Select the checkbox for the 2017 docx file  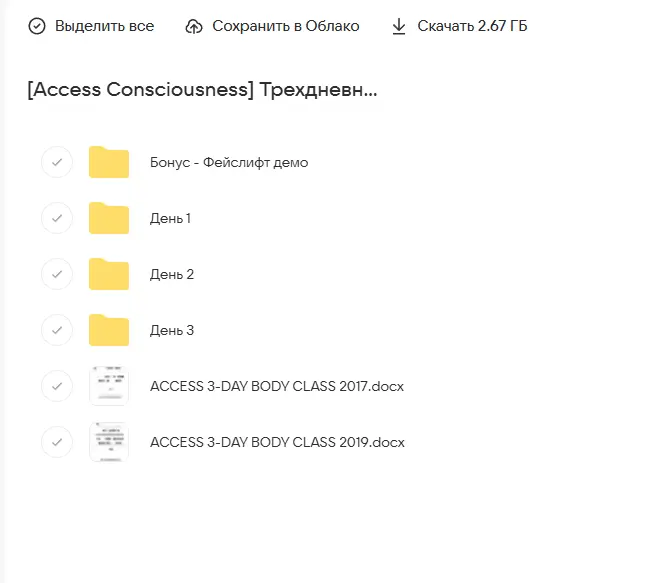tap(57, 386)
